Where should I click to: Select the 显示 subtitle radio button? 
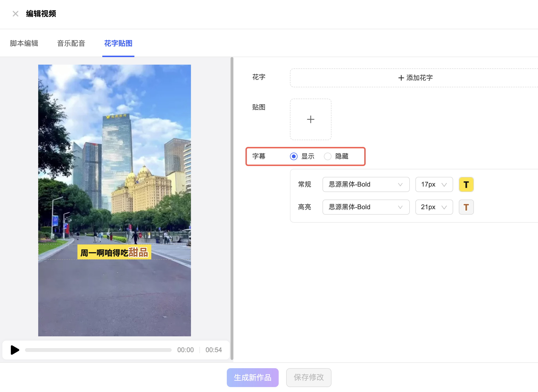[294, 156]
